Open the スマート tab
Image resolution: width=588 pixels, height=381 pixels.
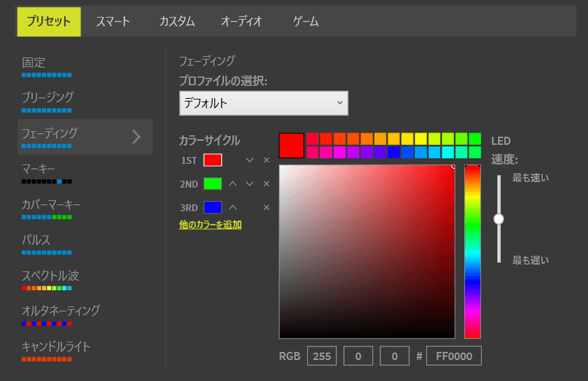pos(113,22)
